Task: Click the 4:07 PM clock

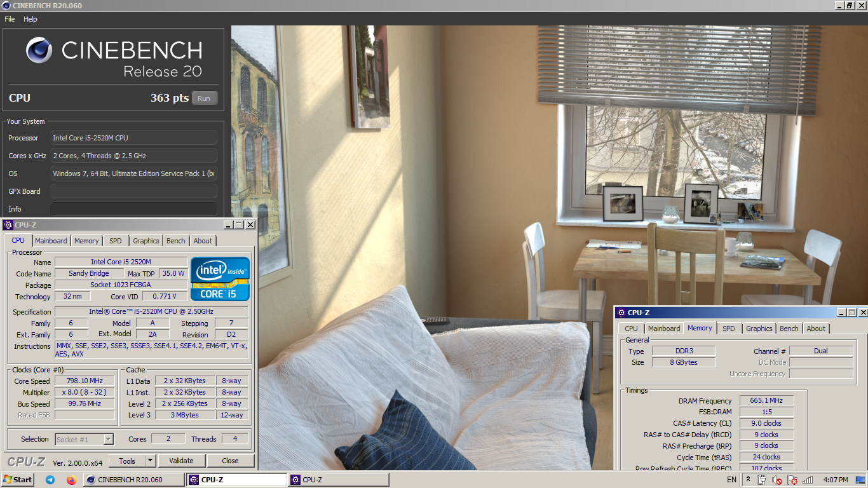Action: click(835, 480)
